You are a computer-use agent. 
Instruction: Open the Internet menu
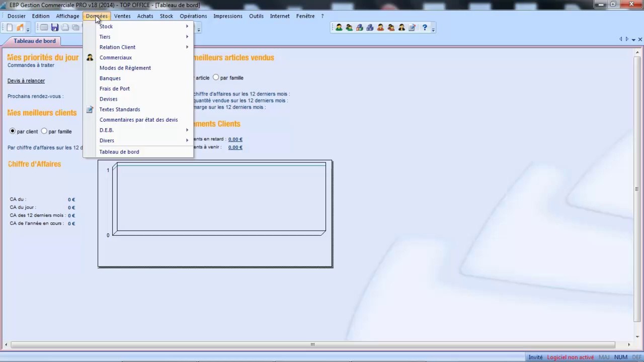(x=280, y=16)
